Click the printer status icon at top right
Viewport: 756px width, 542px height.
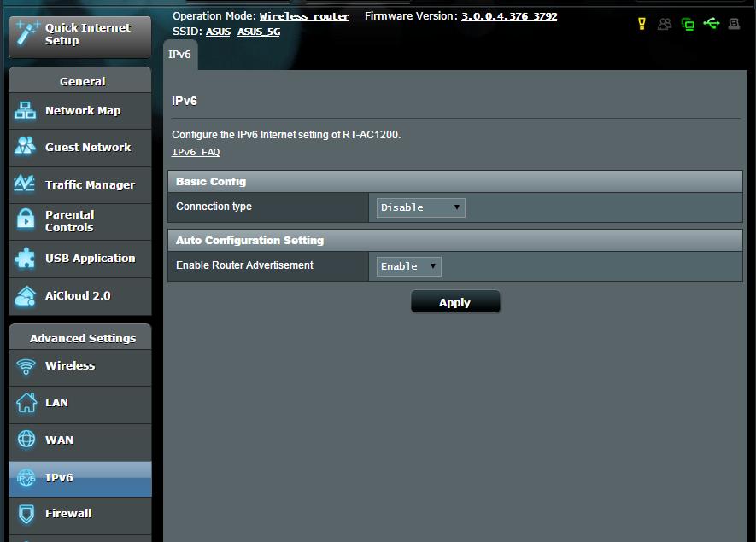[734, 24]
